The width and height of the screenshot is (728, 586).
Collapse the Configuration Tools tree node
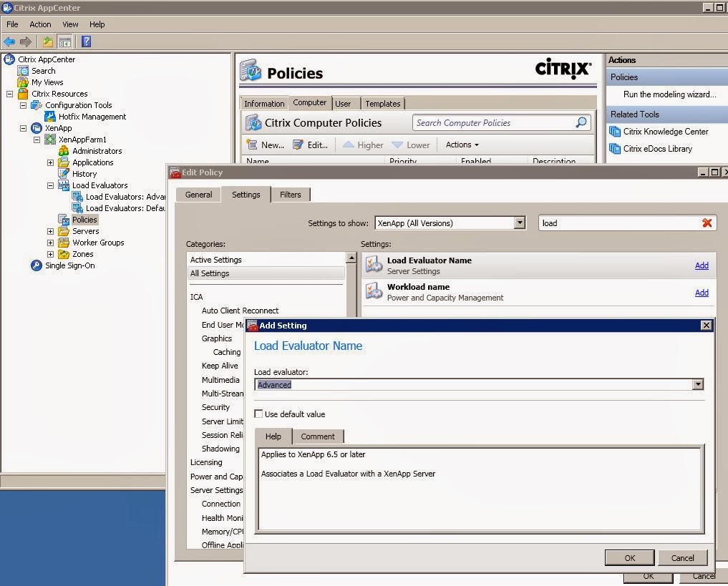pyautogui.click(x=23, y=105)
